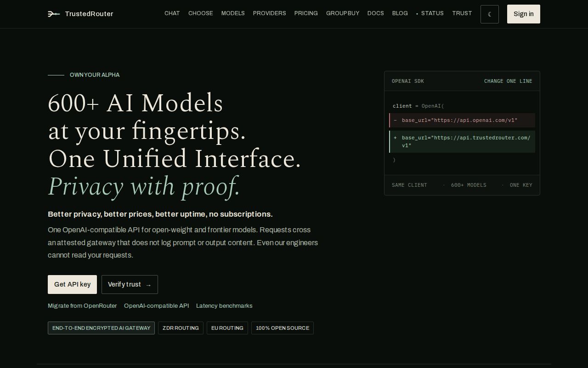Click the removed api.openai.com base_url line
Screen dimensions: 588x368
click(462, 120)
